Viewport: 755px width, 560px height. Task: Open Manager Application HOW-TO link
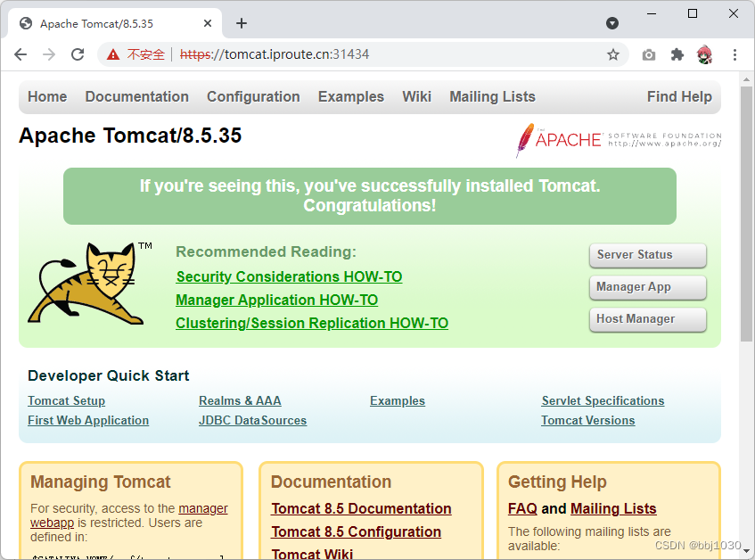point(277,300)
